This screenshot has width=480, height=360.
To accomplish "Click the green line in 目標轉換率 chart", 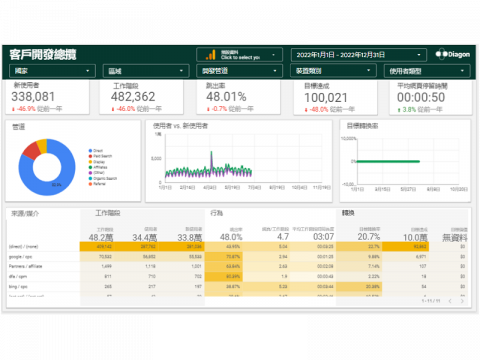I will click(x=388, y=161).
